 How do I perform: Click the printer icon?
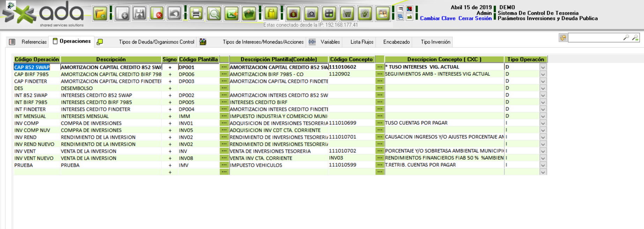click(196, 14)
